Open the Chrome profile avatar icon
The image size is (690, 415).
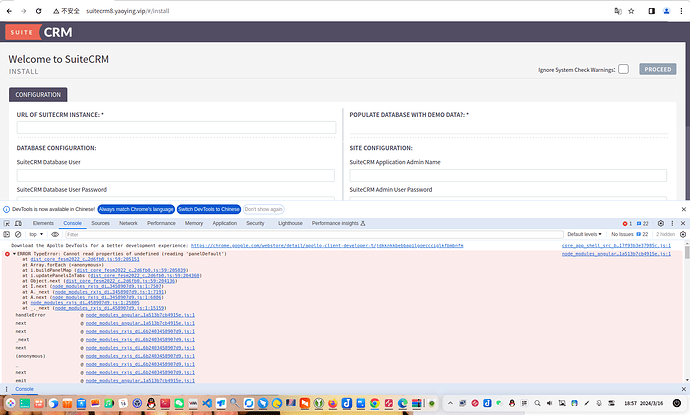coord(666,11)
